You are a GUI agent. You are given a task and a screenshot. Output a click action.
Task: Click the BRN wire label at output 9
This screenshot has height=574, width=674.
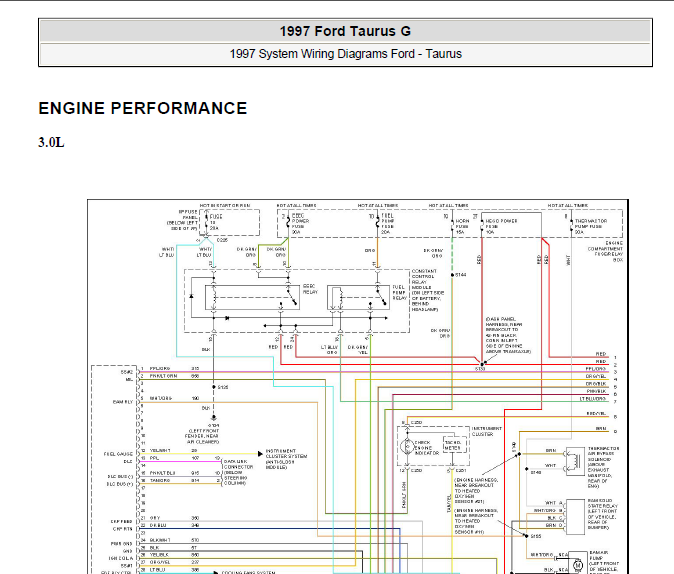tap(601, 428)
